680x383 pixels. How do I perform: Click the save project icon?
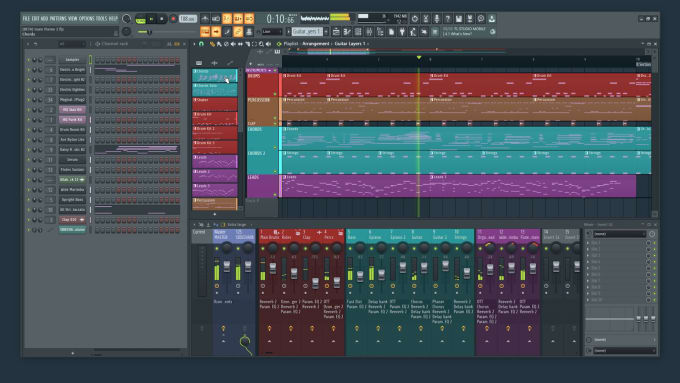coord(459,19)
